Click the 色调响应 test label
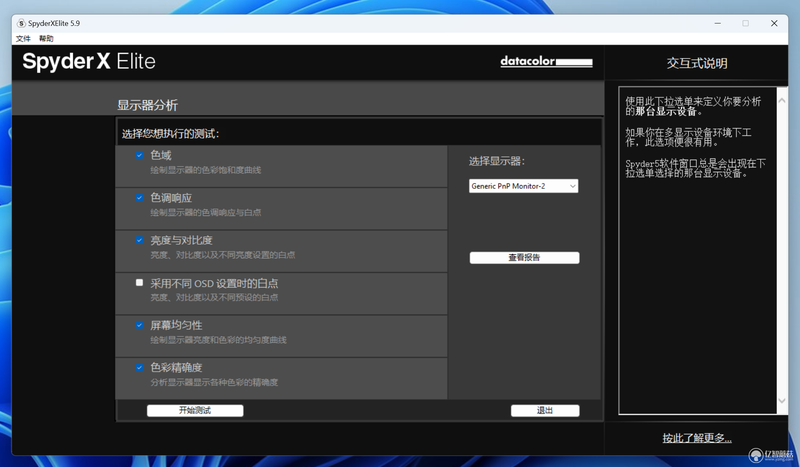800x467 pixels. (171, 198)
